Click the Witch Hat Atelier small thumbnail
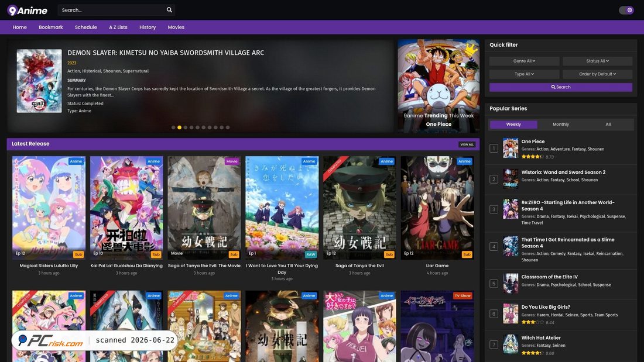The height and width of the screenshot is (362, 644). (x=511, y=344)
